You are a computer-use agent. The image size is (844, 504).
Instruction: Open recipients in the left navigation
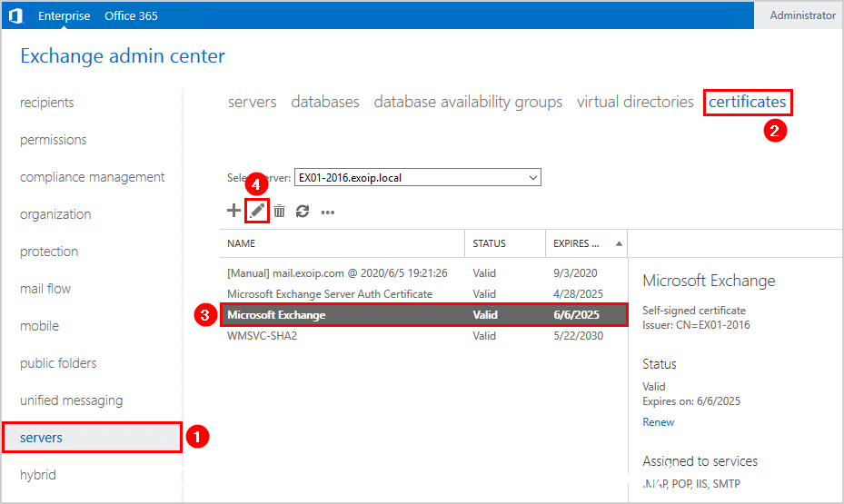pos(47,103)
